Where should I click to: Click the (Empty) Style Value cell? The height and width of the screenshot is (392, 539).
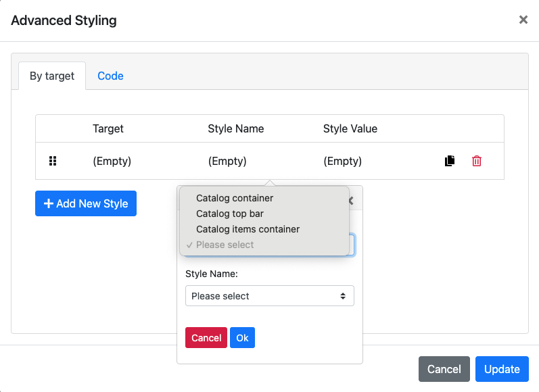tap(342, 161)
